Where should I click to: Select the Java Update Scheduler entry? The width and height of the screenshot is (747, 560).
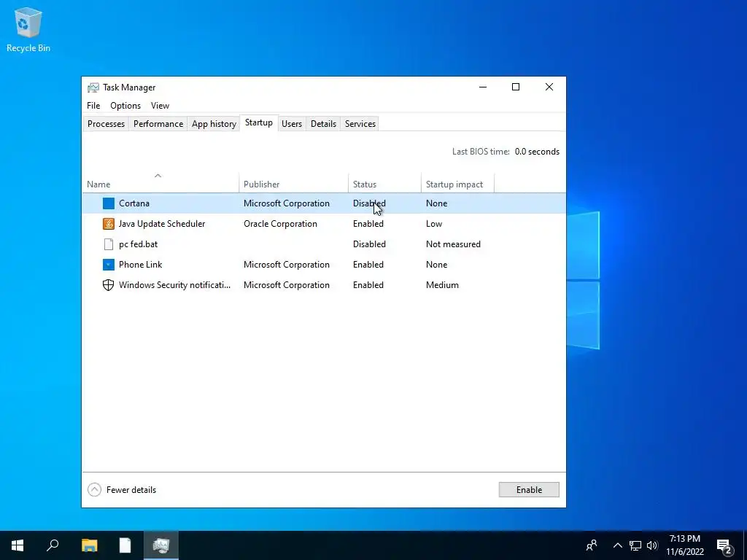click(x=324, y=224)
